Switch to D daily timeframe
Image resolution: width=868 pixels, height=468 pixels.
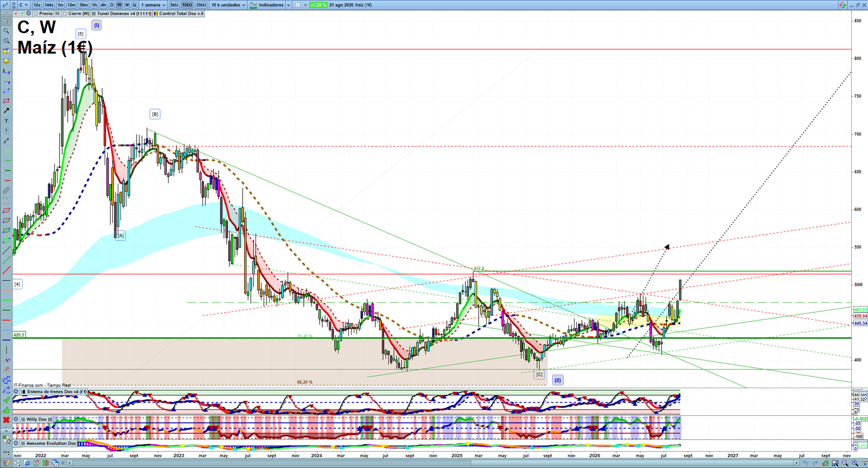tap(112, 5)
